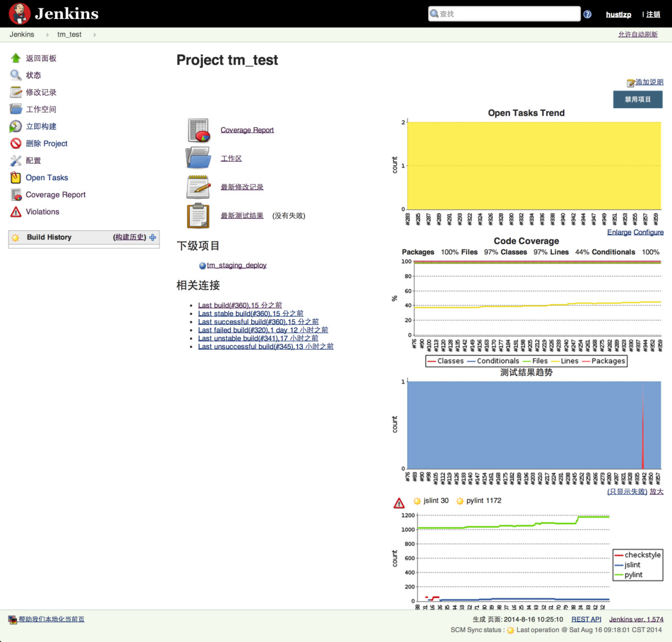Image resolution: width=672 pixels, height=642 pixels.
Task: Click the 注销 logout link
Action: point(653,15)
